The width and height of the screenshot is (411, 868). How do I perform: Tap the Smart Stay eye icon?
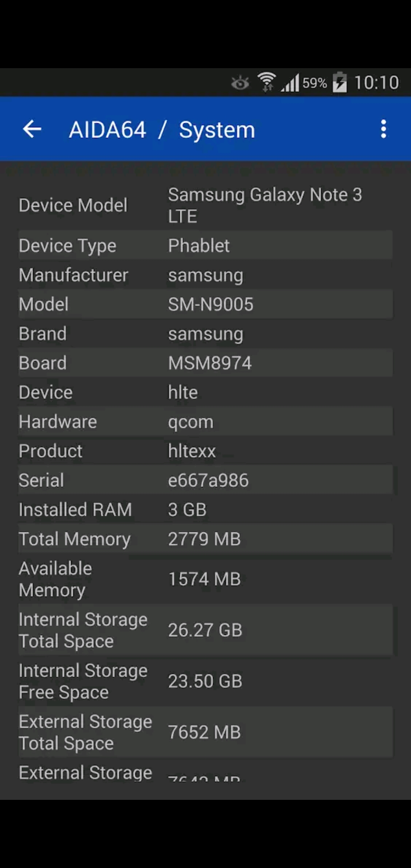[x=240, y=83]
